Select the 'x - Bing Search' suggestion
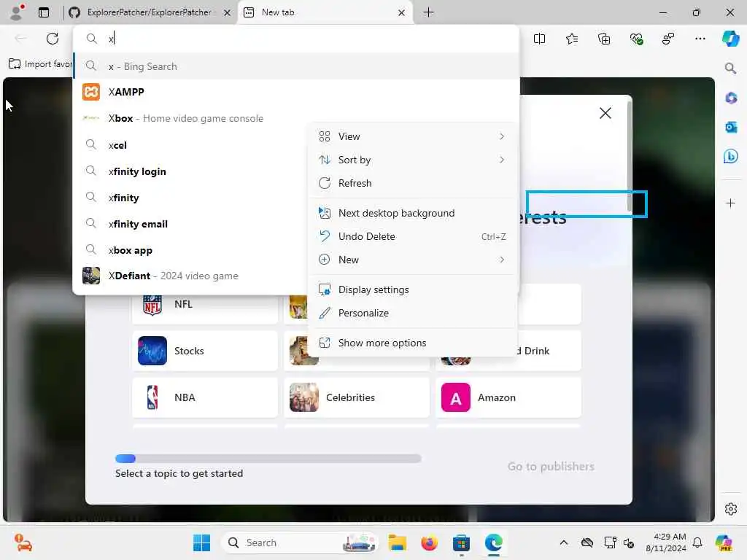Image resolution: width=747 pixels, height=560 pixels. tap(296, 66)
